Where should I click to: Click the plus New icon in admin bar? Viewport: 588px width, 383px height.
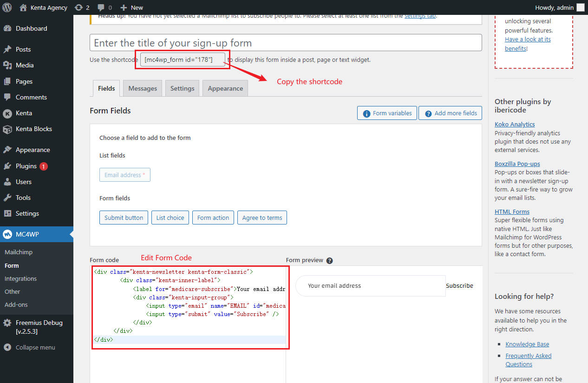[124, 7]
